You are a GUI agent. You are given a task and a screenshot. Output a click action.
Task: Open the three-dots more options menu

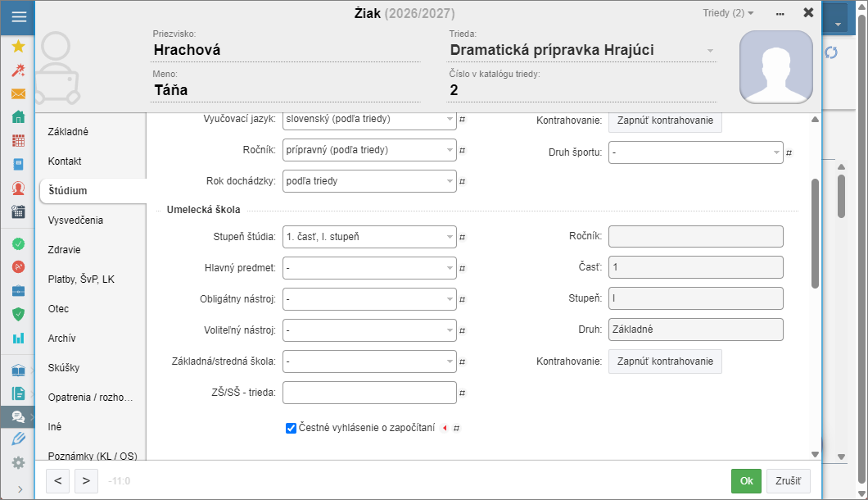coord(780,14)
